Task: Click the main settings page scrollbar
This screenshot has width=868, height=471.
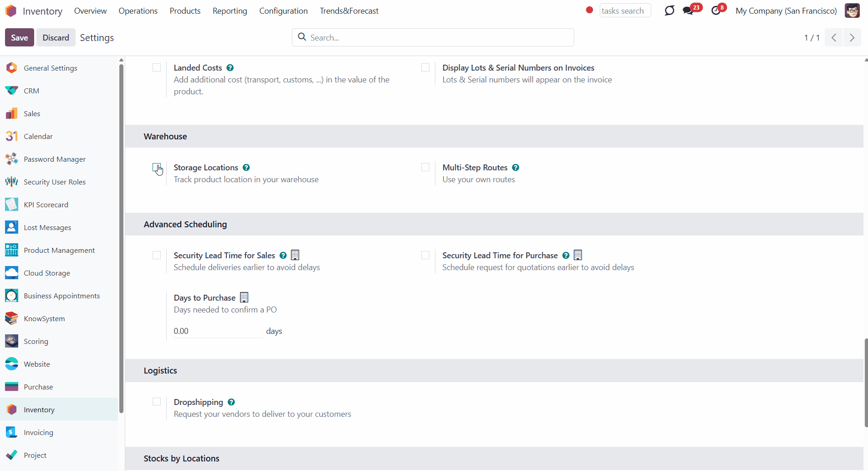Action: tap(866, 383)
